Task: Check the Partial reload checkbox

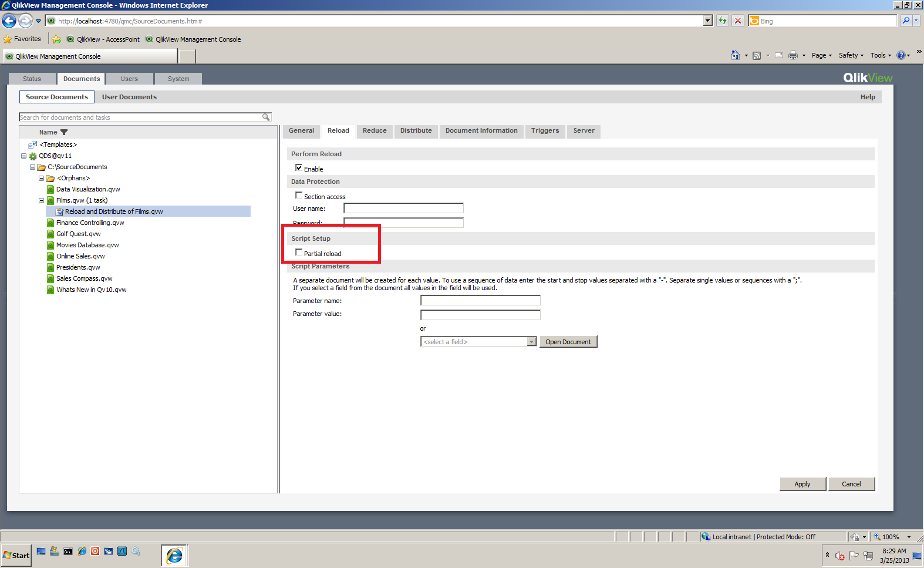Action: point(299,253)
